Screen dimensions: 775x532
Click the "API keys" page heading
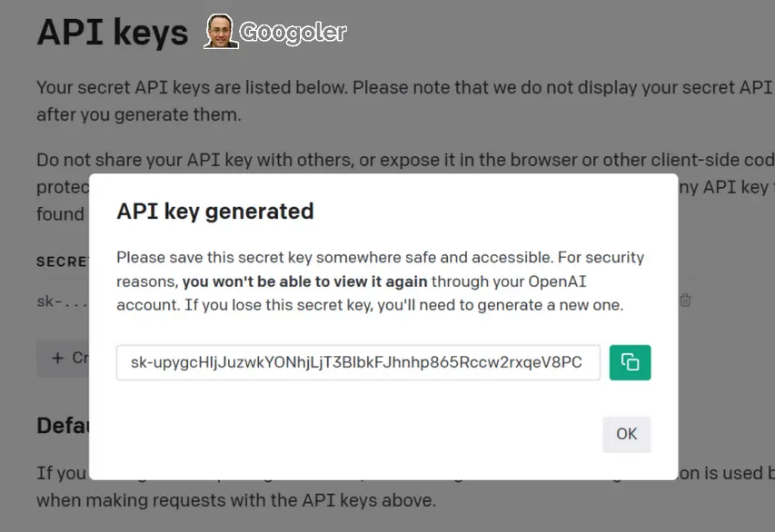[112, 33]
